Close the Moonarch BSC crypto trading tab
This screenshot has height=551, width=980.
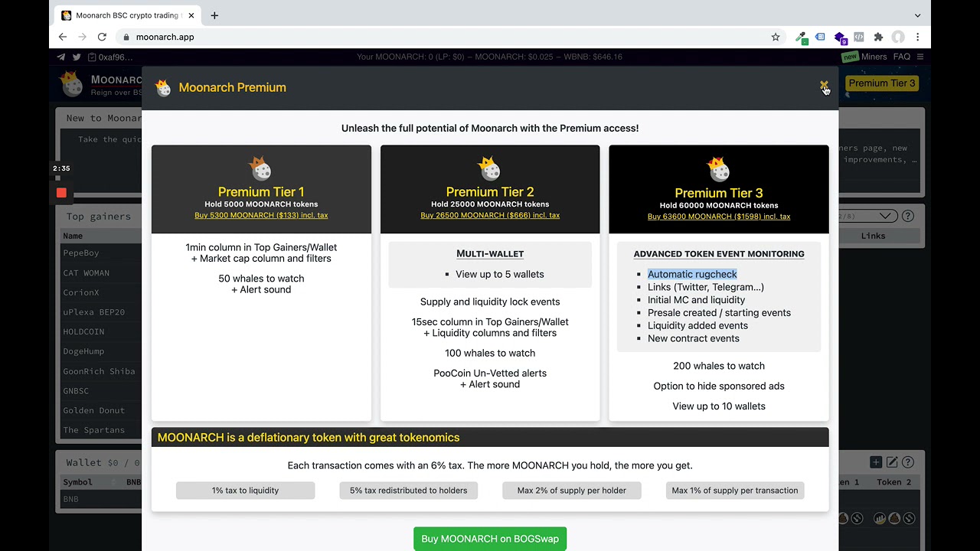[191, 15]
